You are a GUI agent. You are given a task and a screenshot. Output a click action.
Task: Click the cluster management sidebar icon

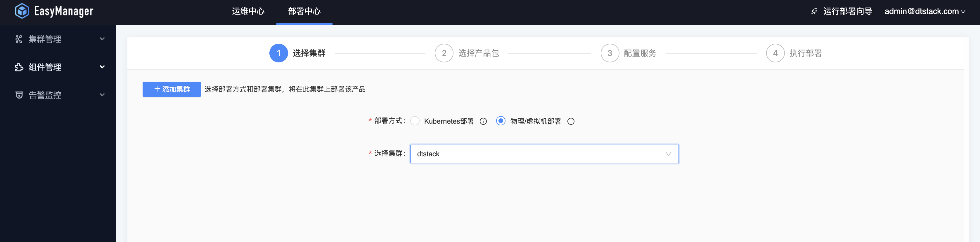pos(19,39)
